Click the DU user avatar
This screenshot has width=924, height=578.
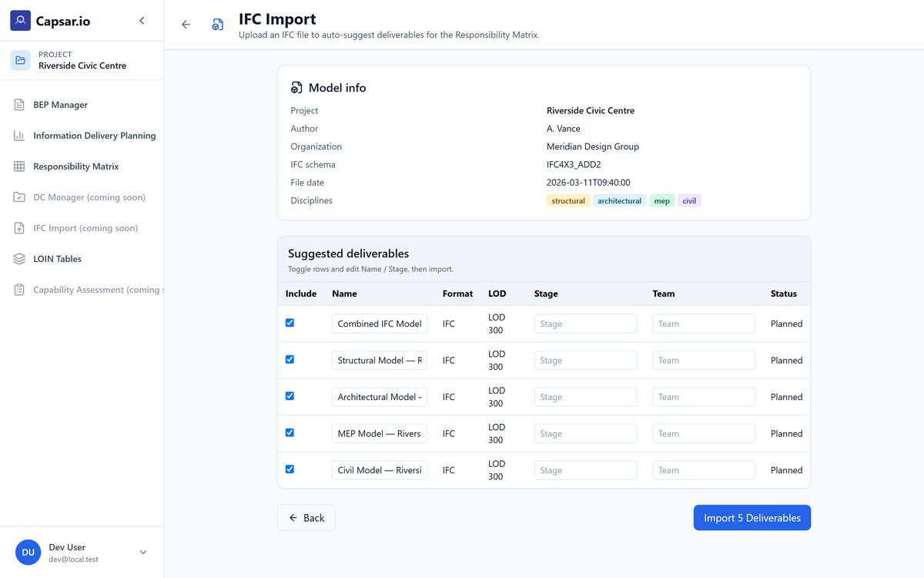coord(28,552)
